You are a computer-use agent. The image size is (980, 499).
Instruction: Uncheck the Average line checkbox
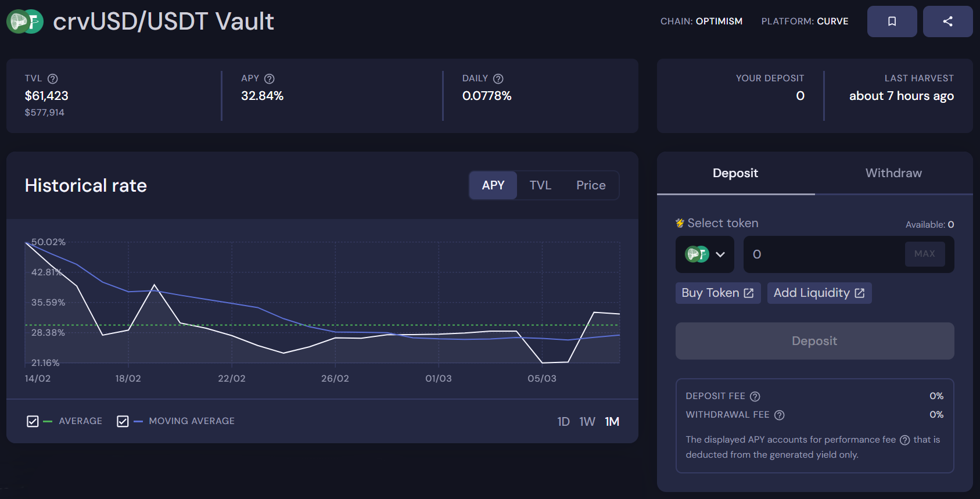(33, 421)
